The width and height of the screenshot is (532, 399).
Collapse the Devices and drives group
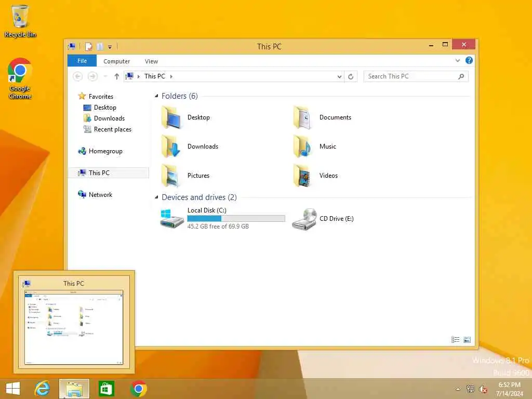156,197
